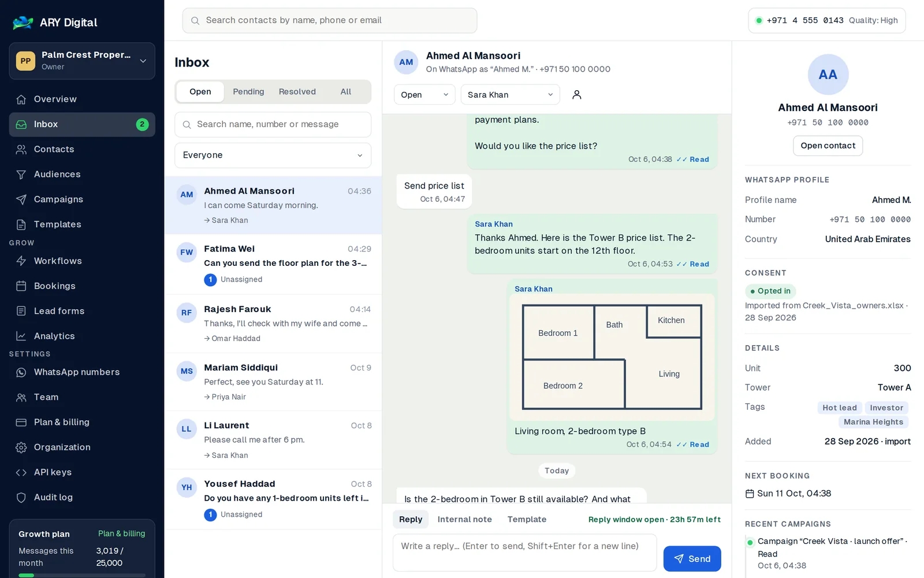This screenshot has width=924, height=578.
Task: Open the Templates document icon
Action: pos(21,224)
